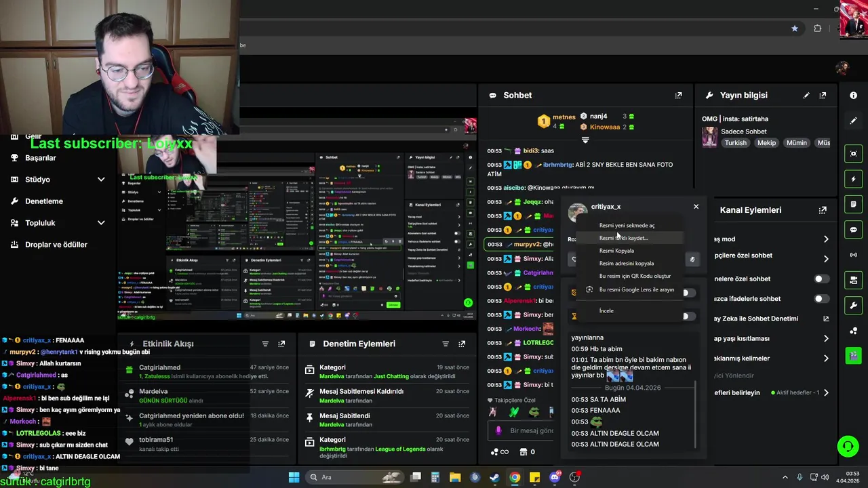Edit stream info with pencil in Yayın bilgisi
Viewport: 868px width, 488px height.
[806, 96]
